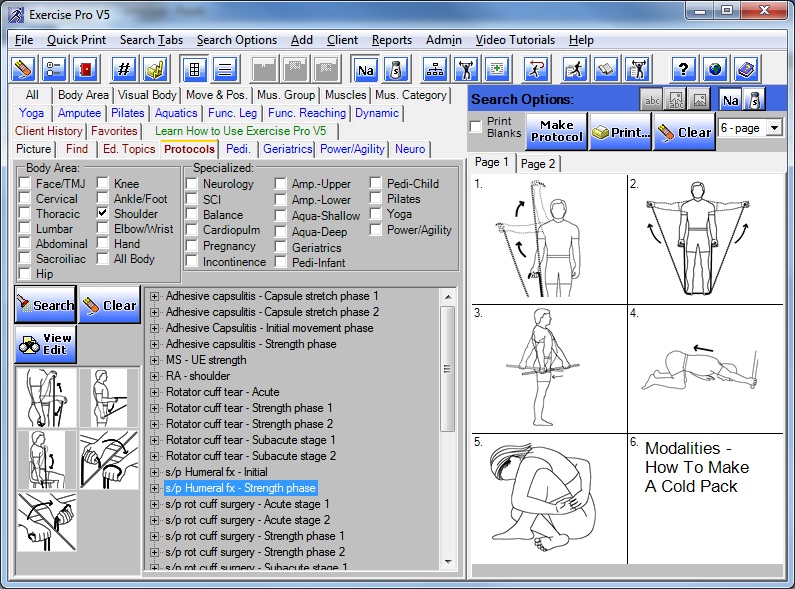Select exercise 2 band pull-apart thumbnail
This screenshot has width=795, height=589.
coord(706,240)
